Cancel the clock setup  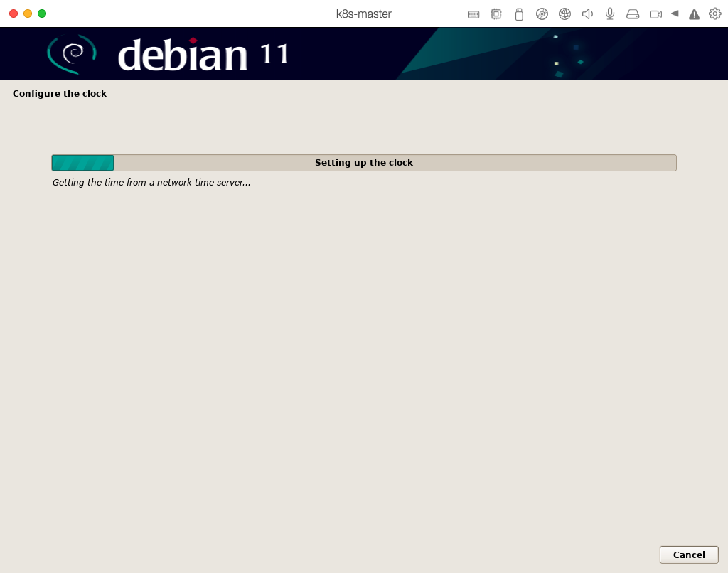coord(688,555)
